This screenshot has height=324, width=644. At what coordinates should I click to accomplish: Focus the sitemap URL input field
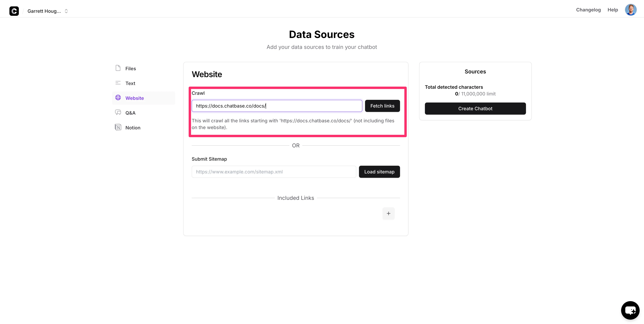pos(274,172)
